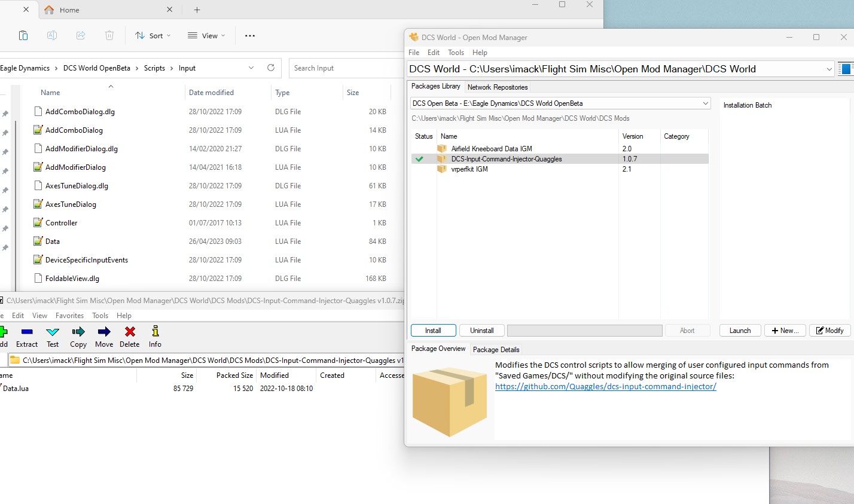Click Explorer's share icon
854x504 pixels.
pyautogui.click(x=81, y=35)
